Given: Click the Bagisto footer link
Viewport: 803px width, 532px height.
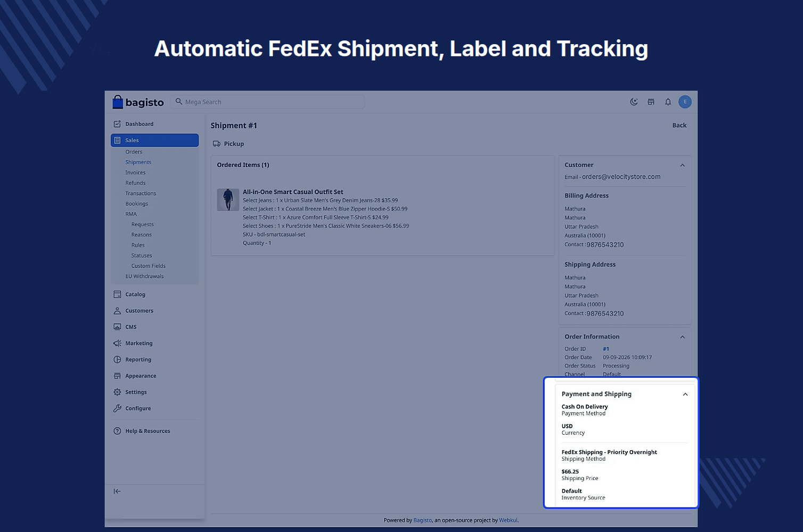Looking at the screenshot, I should pos(423,520).
